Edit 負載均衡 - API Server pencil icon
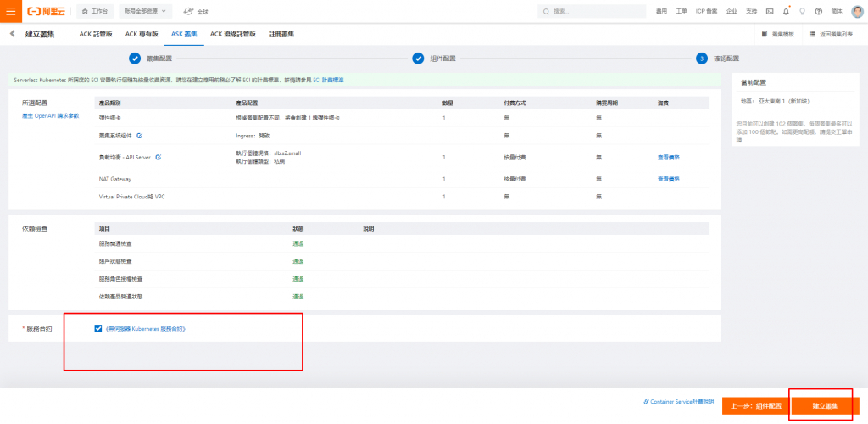This screenshot has height=424, width=868. (x=159, y=157)
